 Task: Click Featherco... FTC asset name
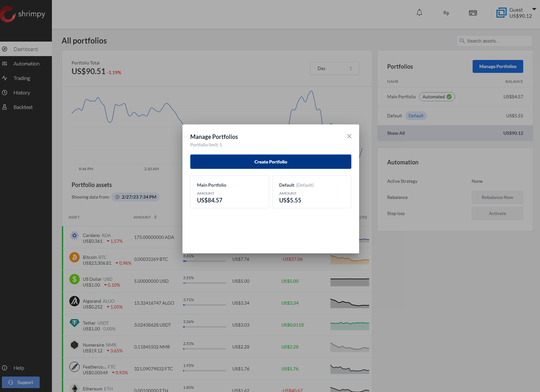tap(99, 367)
